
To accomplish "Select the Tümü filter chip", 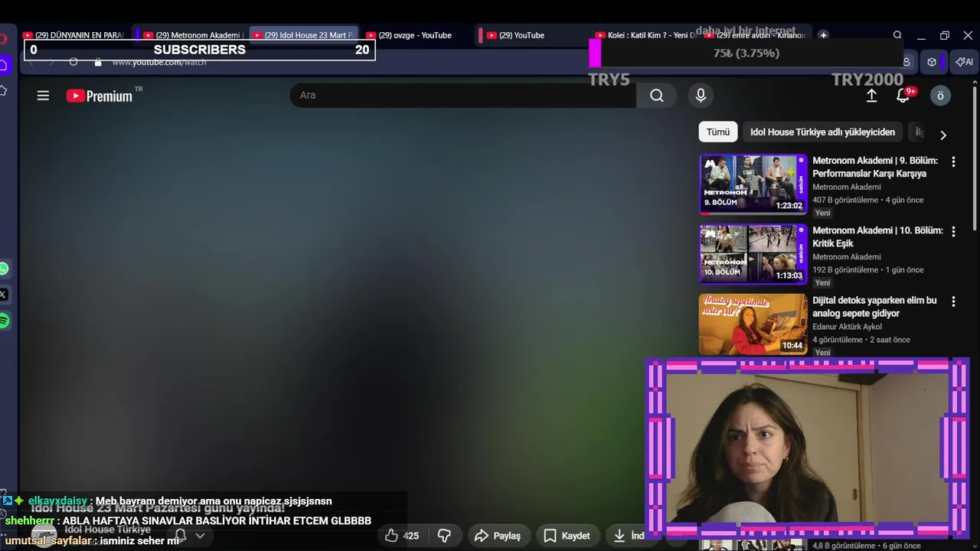I will (718, 132).
